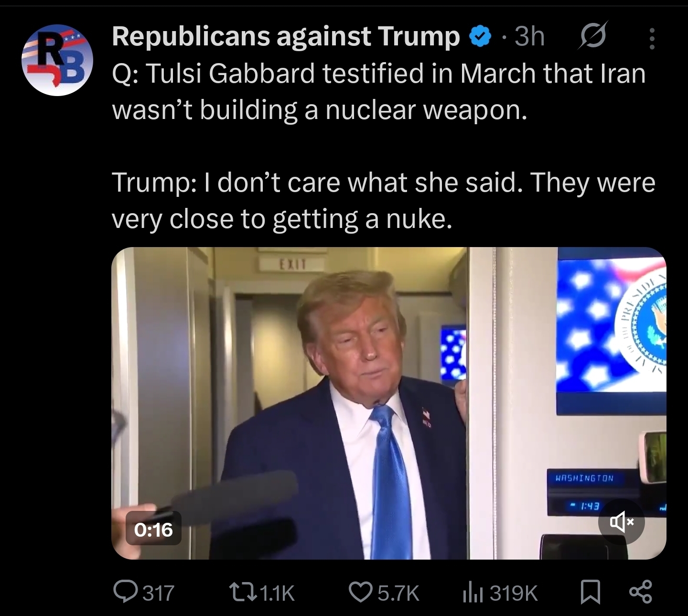Like the tweet with heart icon

pos(360,593)
